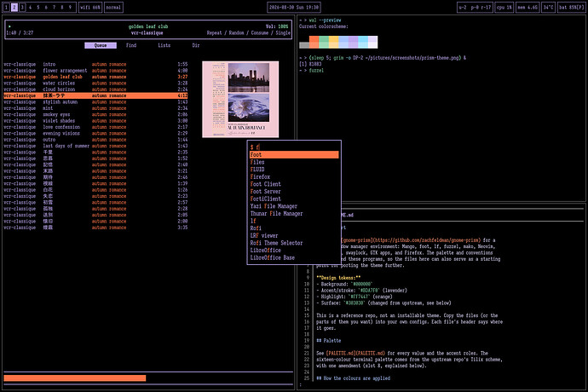Launch LibreOffice Base from the launcher

pos(294,257)
